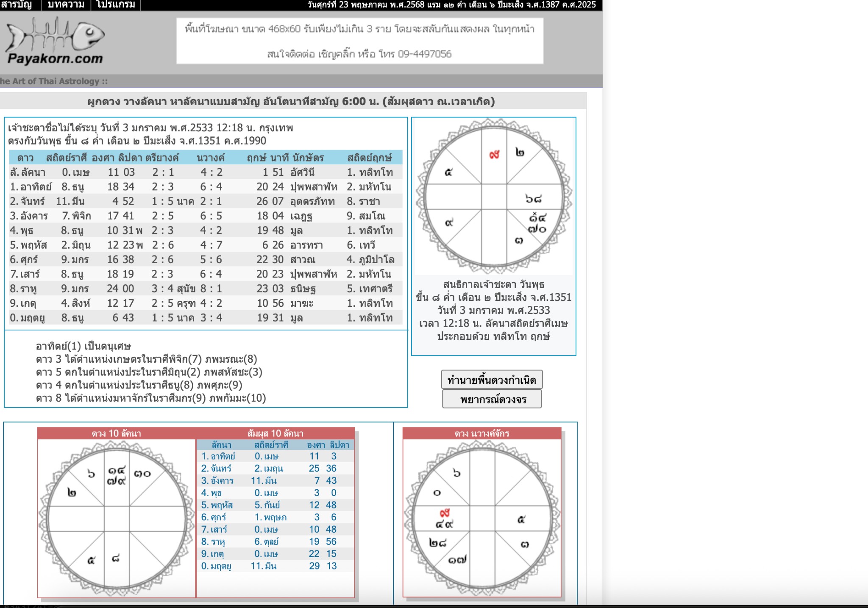Click the ทำนายพื้นดวงกำเนิด button
Image resolution: width=868 pixels, height=608 pixels.
(492, 380)
